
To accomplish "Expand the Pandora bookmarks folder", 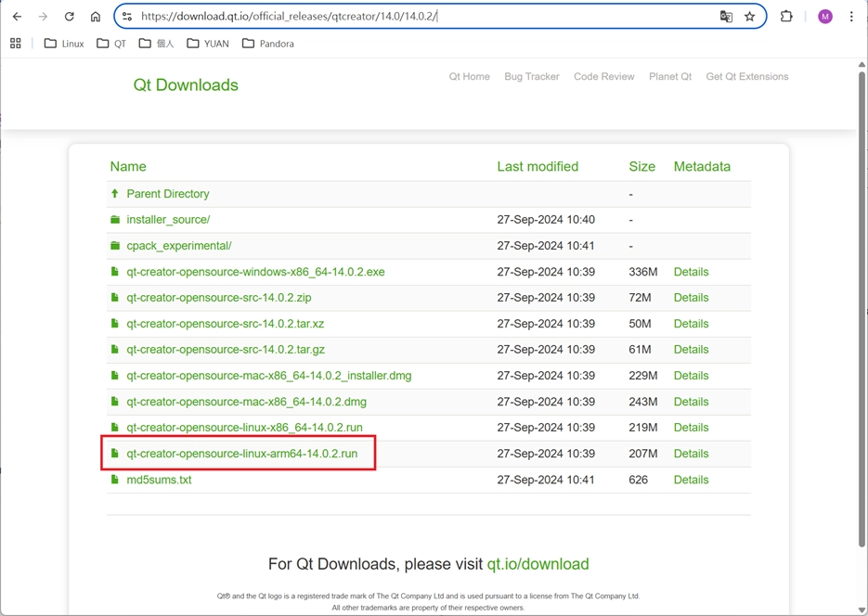I will coord(268,44).
